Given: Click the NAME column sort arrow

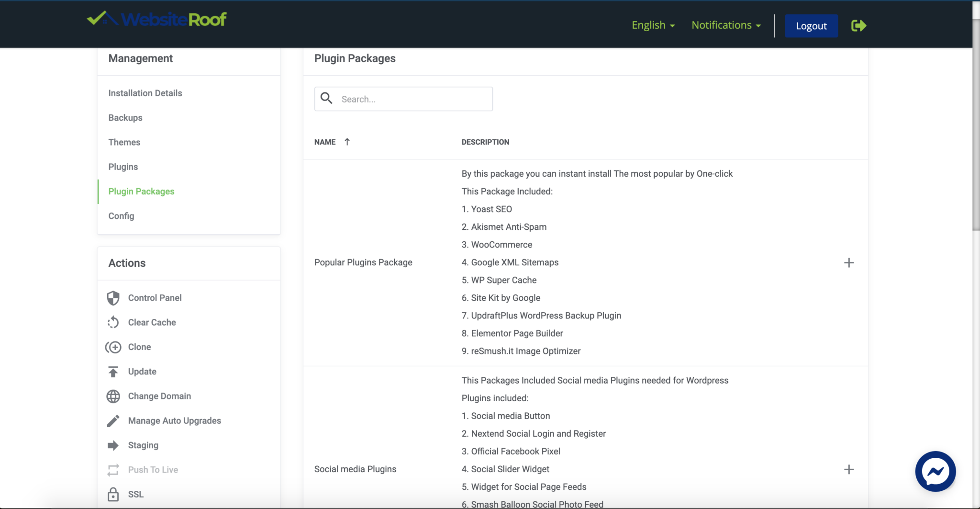Looking at the screenshot, I should tap(347, 142).
